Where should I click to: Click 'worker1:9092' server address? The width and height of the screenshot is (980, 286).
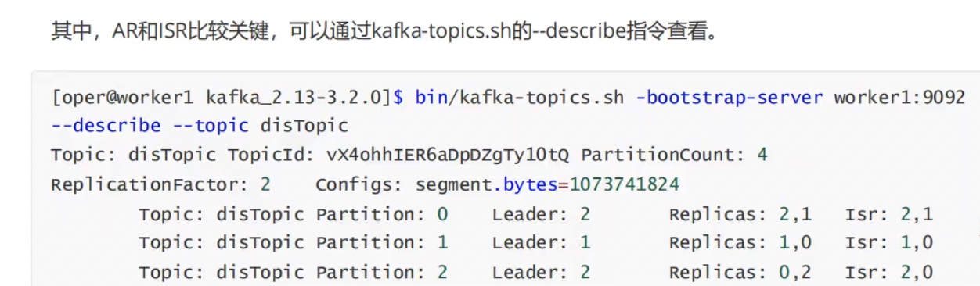pos(899,98)
